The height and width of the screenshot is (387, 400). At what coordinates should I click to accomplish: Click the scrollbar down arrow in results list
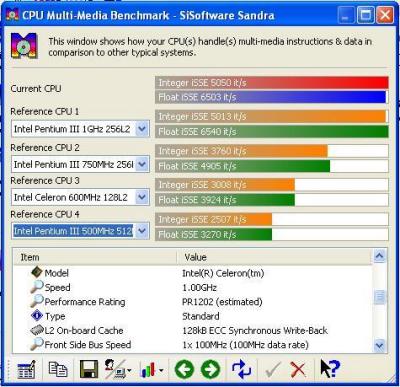[380, 345]
